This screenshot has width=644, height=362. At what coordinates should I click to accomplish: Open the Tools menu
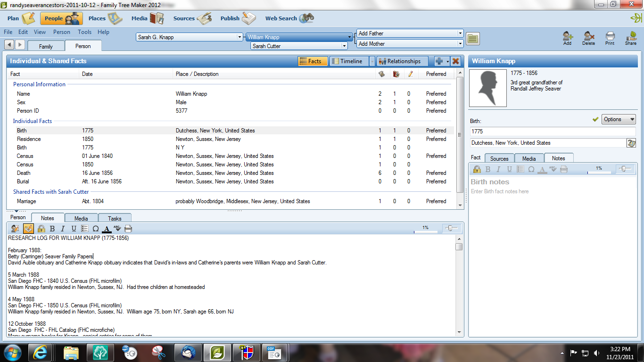pyautogui.click(x=85, y=32)
